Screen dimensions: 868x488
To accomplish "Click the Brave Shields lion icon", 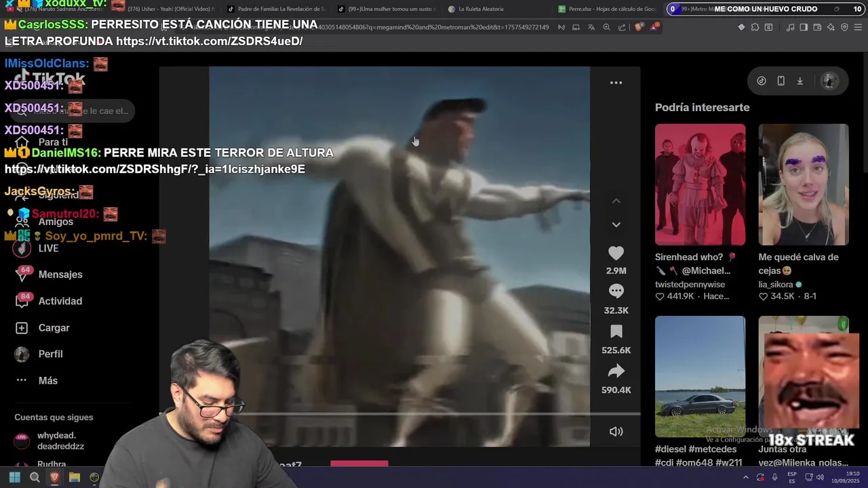I will 639,27.
